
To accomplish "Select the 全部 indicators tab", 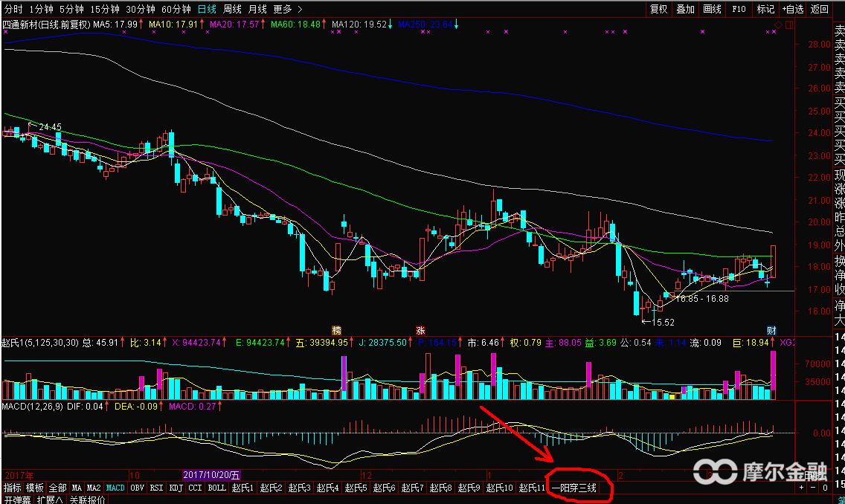I will (x=58, y=488).
